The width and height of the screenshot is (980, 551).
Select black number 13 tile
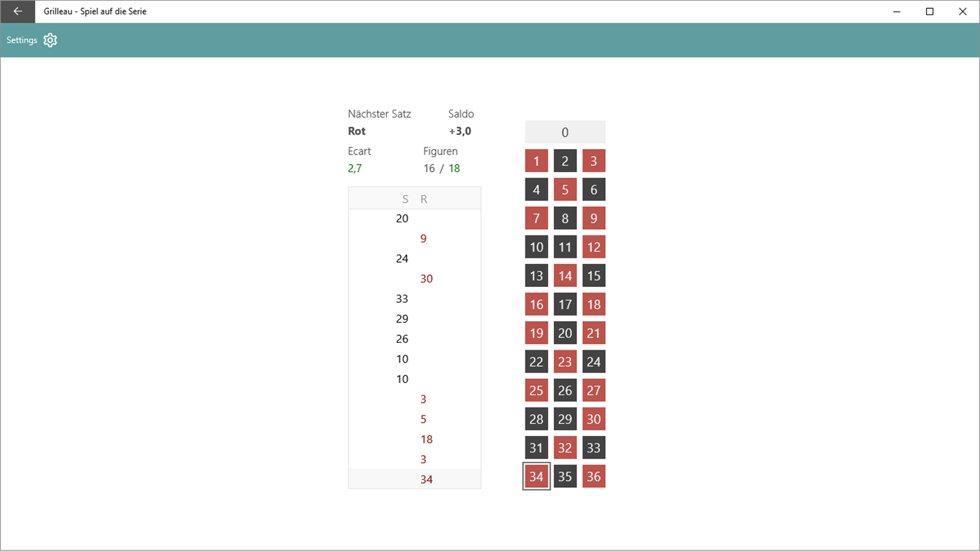(536, 275)
